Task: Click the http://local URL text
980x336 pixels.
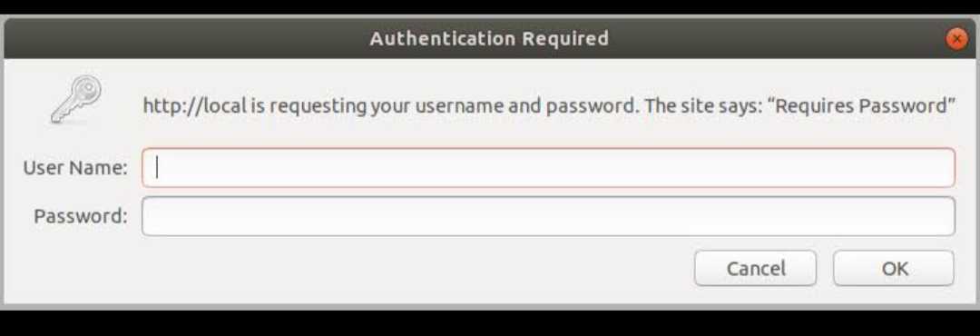Action: (195, 105)
